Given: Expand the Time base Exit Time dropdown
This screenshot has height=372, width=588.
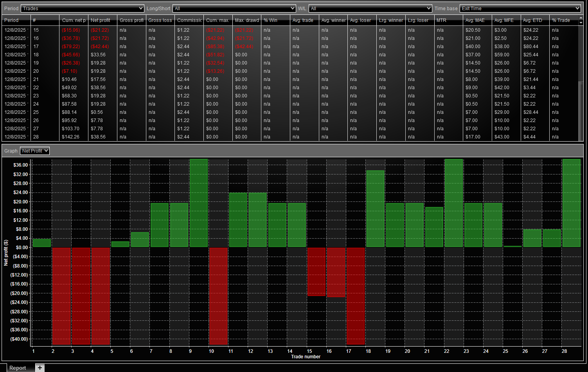Looking at the screenshot, I should point(520,9).
